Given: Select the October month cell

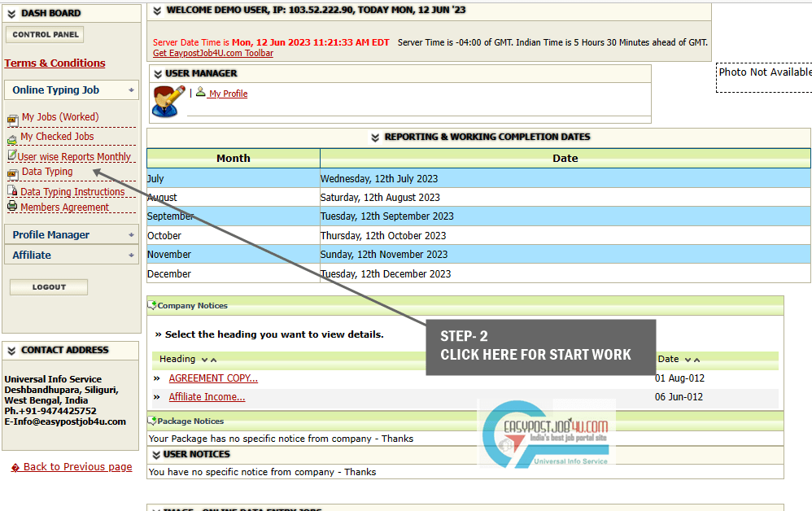Looking at the screenshot, I should (234, 236).
